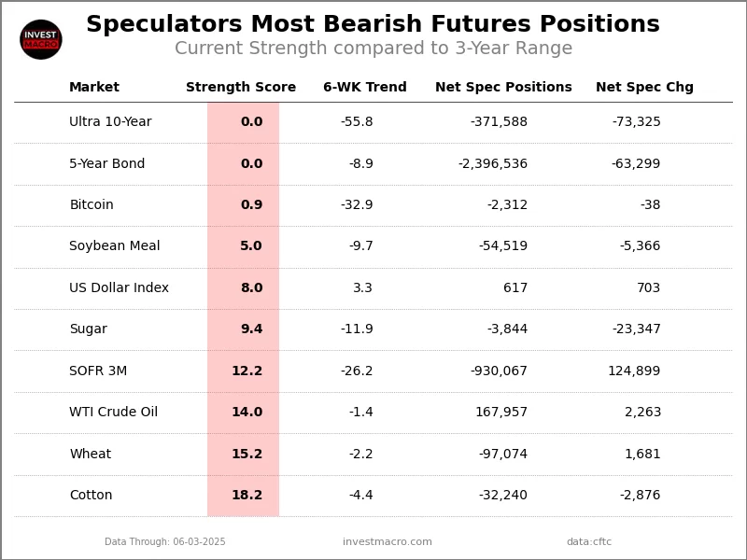
Task: Click the Sugar strength score 9.4
Action: coord(251,329)
